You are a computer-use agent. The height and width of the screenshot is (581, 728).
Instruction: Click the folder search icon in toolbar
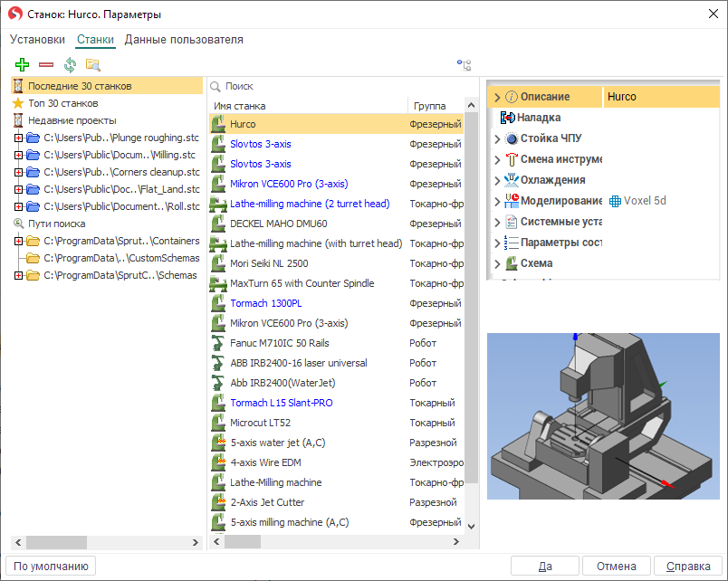92,65
